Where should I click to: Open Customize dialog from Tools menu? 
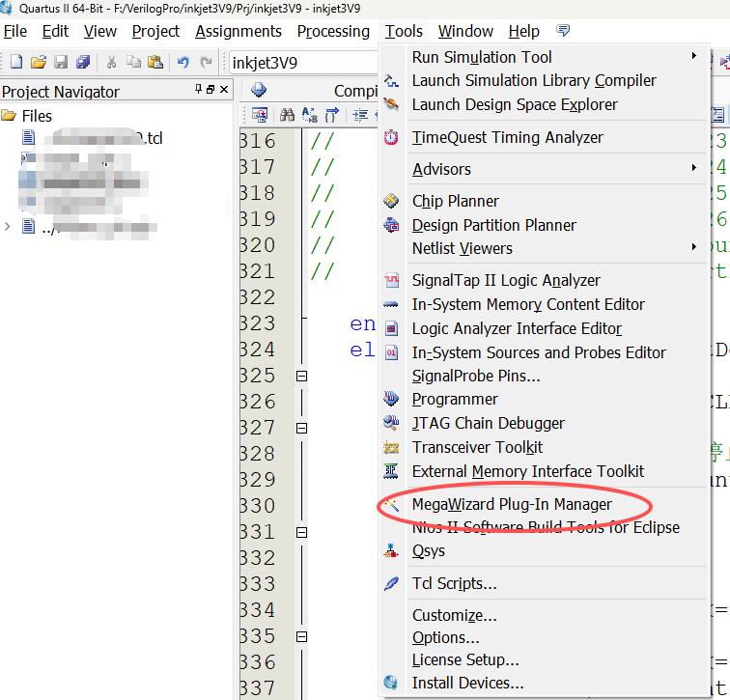pyautogui.click(x=455, y=615)
